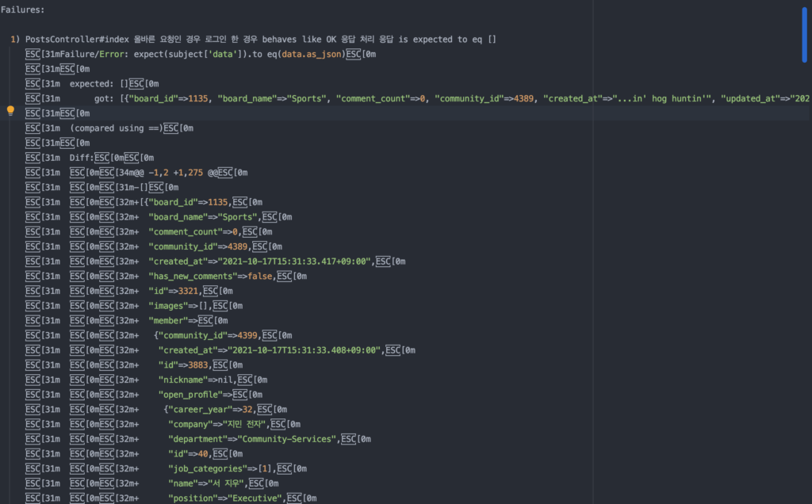The image size is (812, 504).
Task: Click the '(compared using ==)' line
Action: [x=109, y=128]
